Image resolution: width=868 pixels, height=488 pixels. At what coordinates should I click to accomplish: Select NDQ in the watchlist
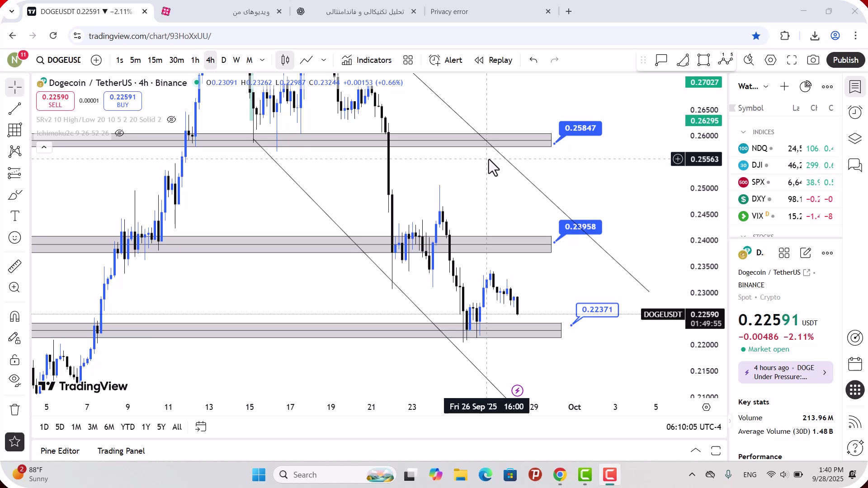[x=786, y=149]
